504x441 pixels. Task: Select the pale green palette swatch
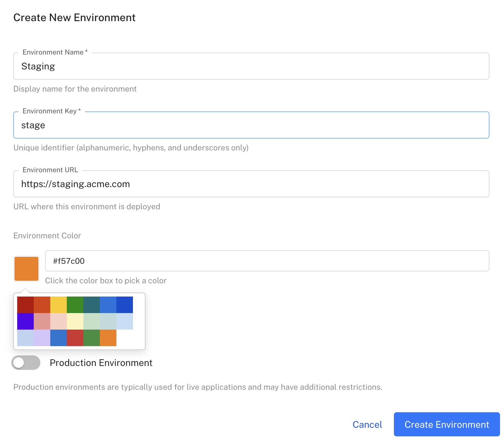(x=92, y=321)
